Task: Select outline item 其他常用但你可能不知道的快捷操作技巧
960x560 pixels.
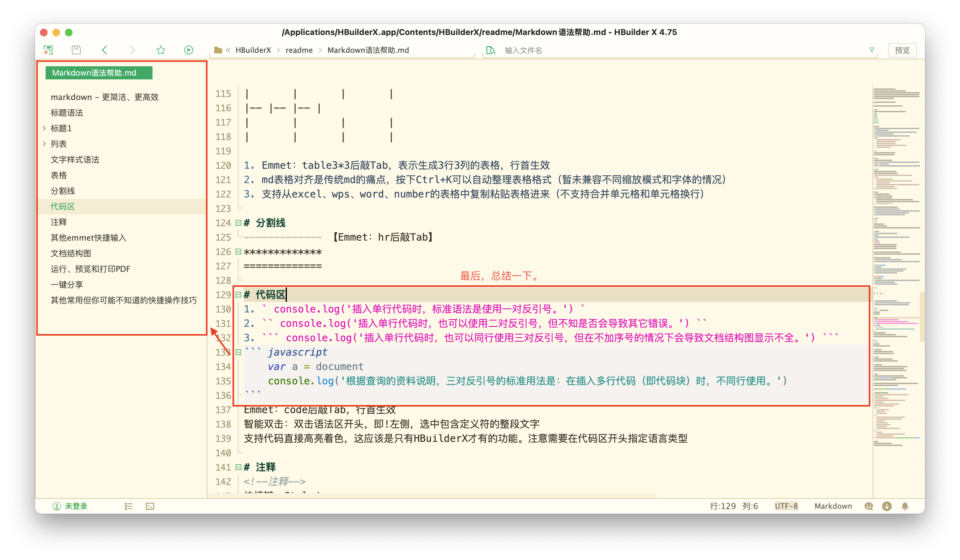Action: tap(123, 300)
